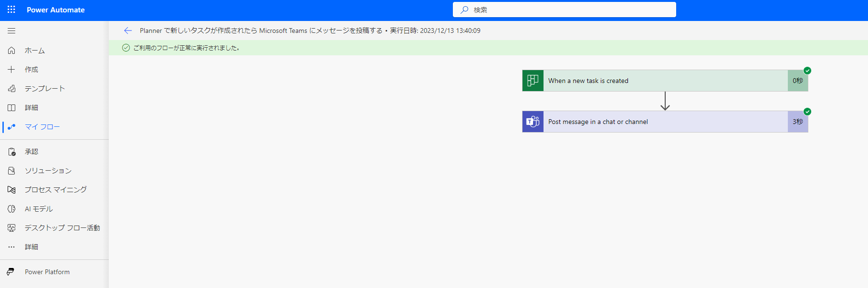Open ソリューション in the sidebar
The width and height of the screenshot is (868, 288).
48,171
